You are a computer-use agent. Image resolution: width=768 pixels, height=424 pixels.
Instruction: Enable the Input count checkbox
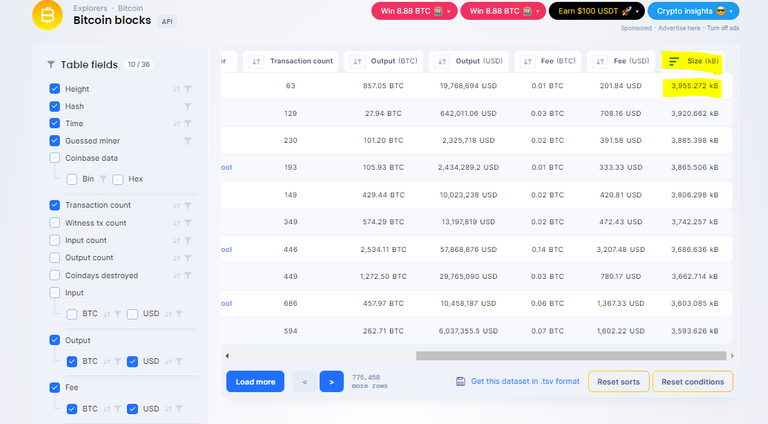pos(54,240)
